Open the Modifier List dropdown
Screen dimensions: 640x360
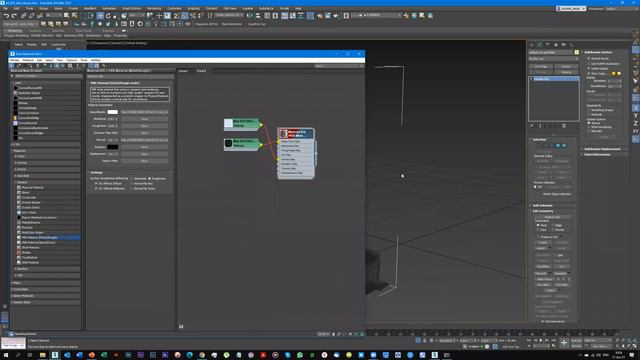pyautogui.click(x=553, y=59)
